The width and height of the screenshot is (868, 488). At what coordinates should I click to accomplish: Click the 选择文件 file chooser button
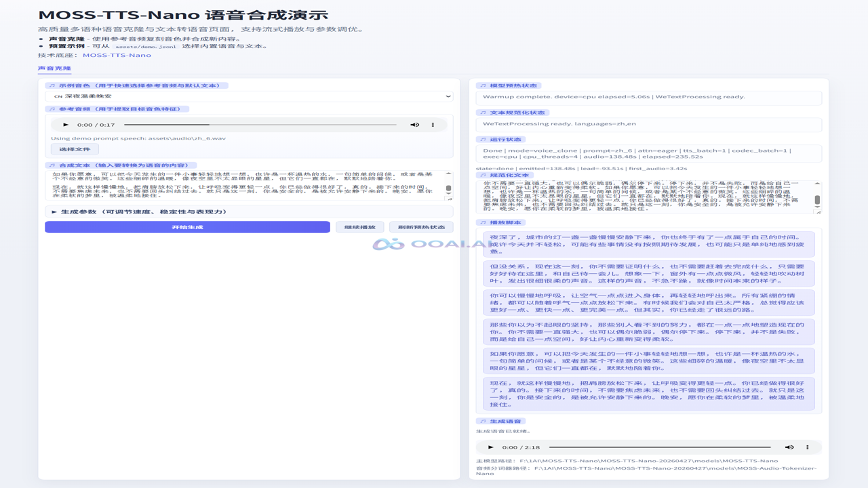tap(75, 149)
